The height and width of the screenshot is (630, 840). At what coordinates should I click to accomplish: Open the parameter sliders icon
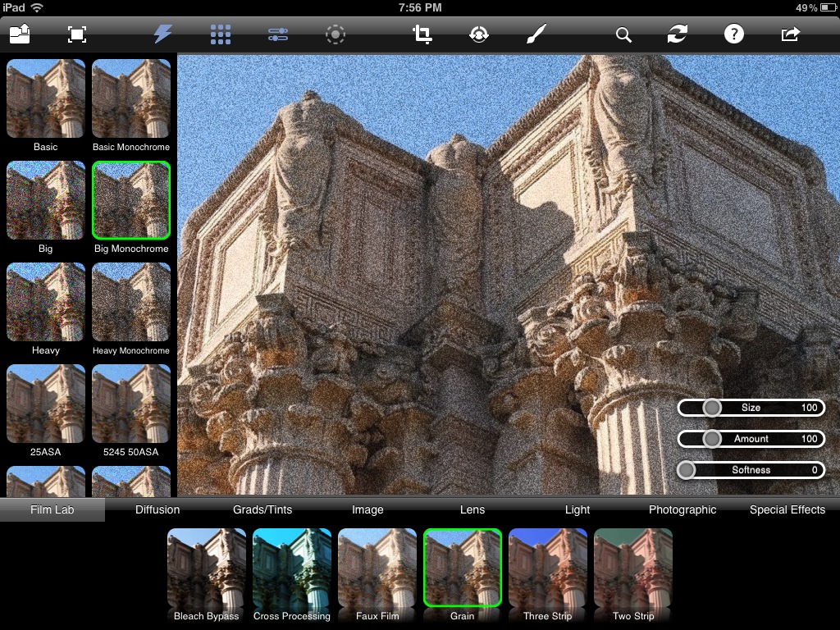coord(278,34)
